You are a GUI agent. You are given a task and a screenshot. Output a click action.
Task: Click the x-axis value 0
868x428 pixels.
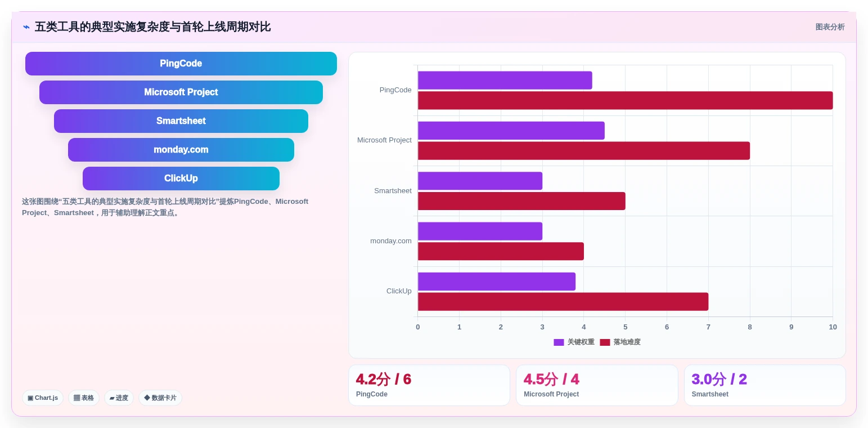(417, 327)
